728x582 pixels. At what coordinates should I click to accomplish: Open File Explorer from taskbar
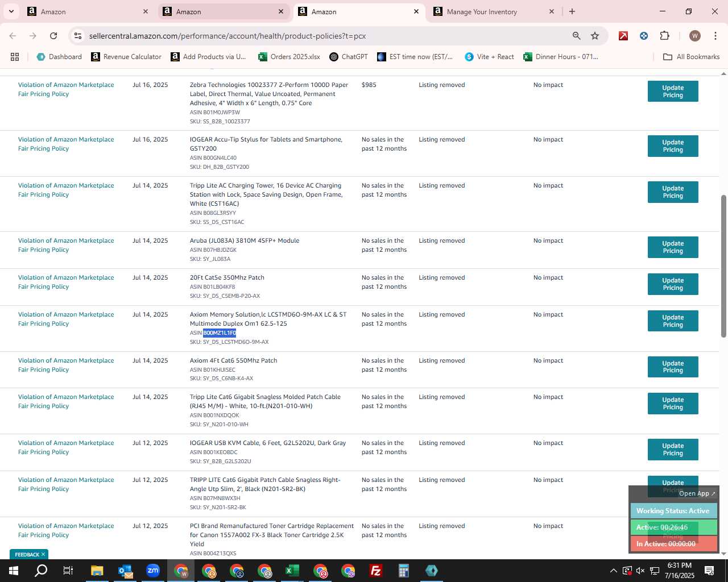(97, 571)
